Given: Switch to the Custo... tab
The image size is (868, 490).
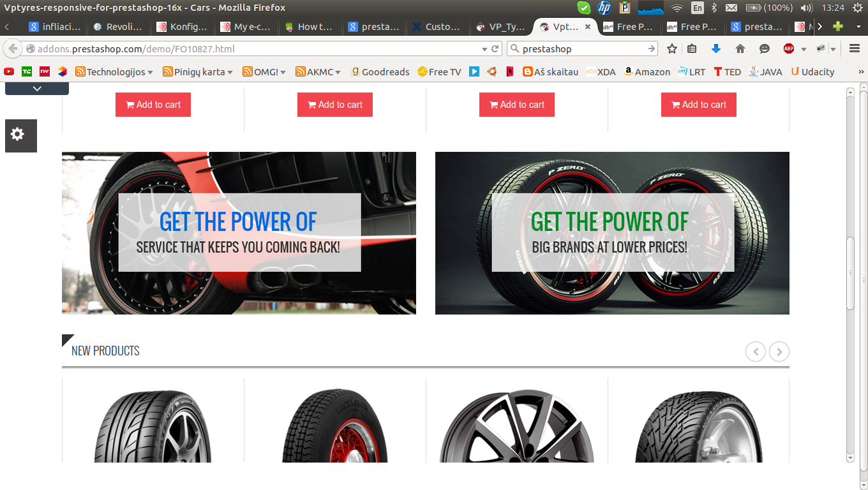Looking at the screenshot, I should pos(438,27).
